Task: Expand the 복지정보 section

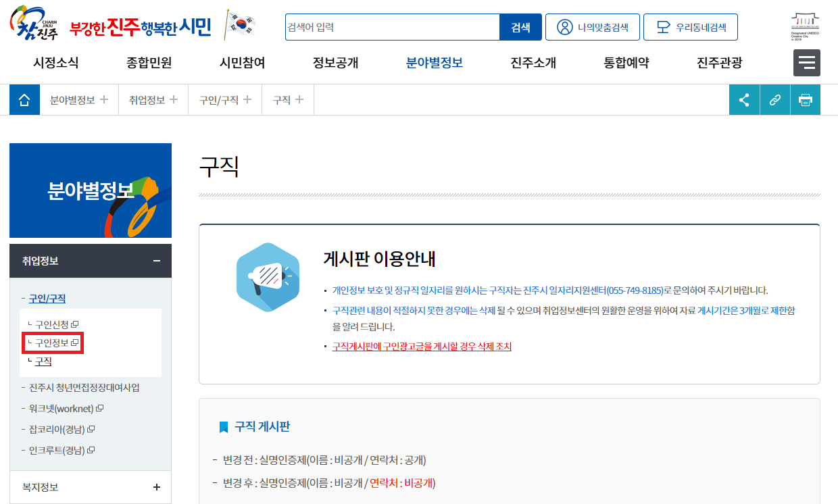Action: (157, 486)
